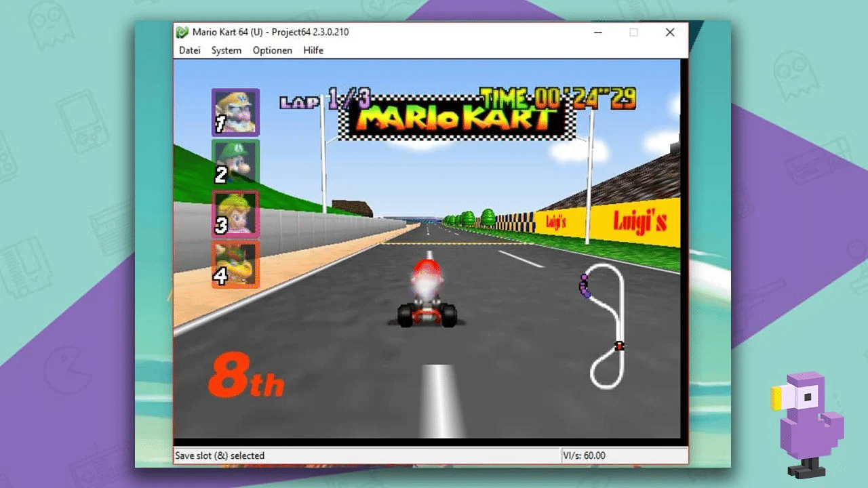Viewport: 868px width, 488px height.
Task: Select Princess Peach's character portrait
Action: [235, 214]
